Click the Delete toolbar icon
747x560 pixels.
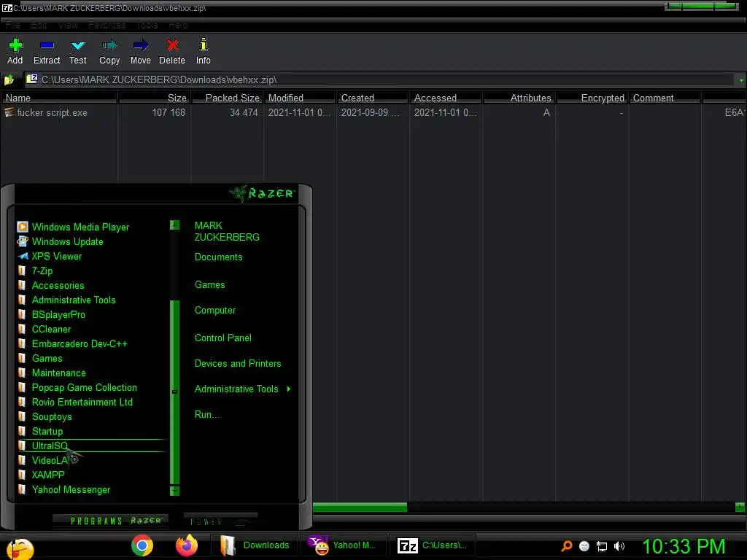172,45
